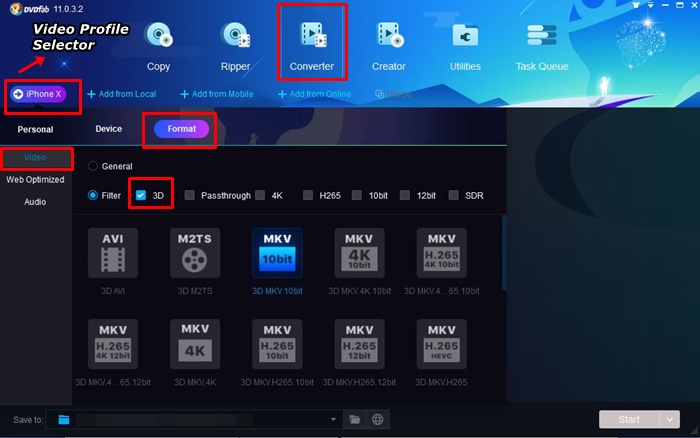Choose the 3D MKV.H265 HEVC icon
This screenshot has width=700, height=438.
[x=442, y=344]
